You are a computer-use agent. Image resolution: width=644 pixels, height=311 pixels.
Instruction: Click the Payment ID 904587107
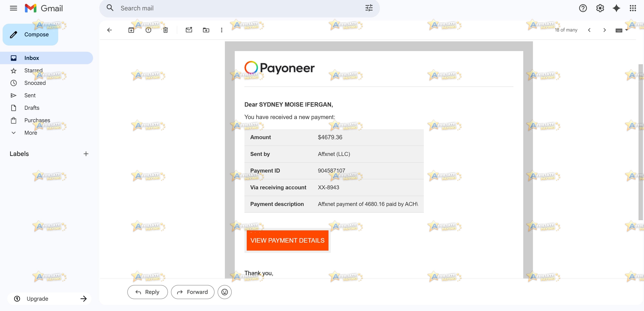331,171
